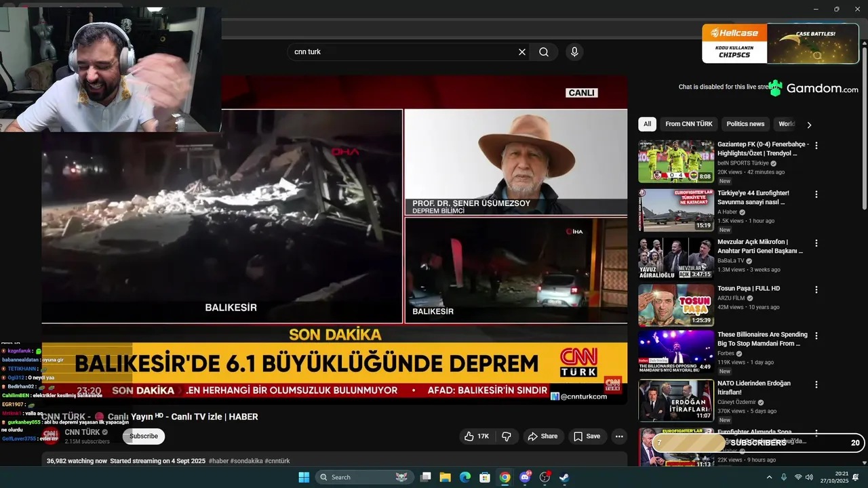The height and width of the screenshot is (488, 868).
Task: Expand the system tray hidden icons chevron
Action: click(x=769, y=477)
